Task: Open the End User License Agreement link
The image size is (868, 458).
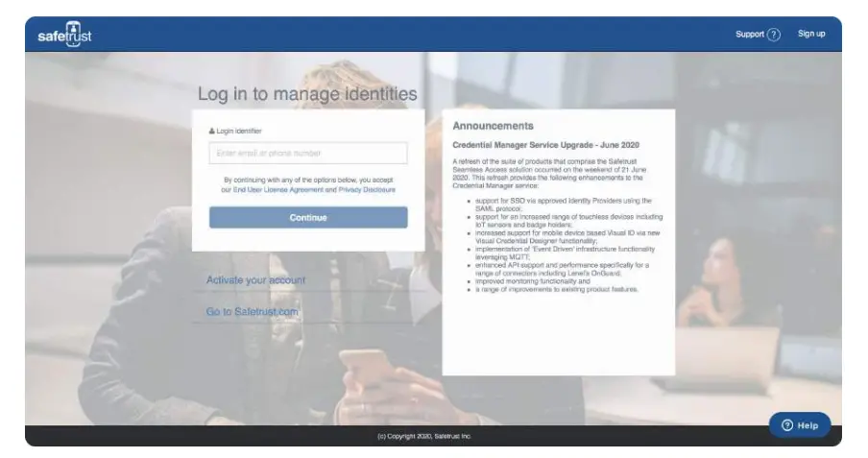Action: click(x=277, y=189)
